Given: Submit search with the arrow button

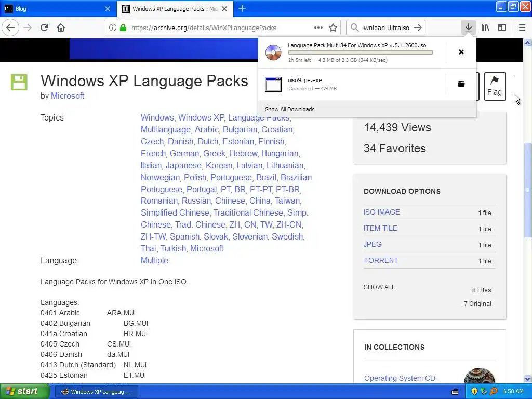Looking at the screenshot, I should tap(418, 28).
